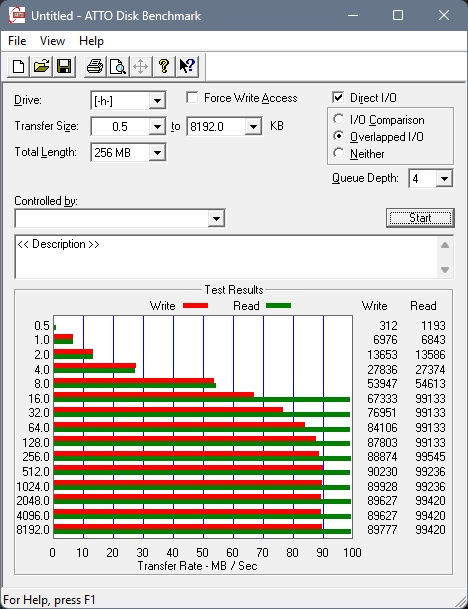Viewport: 468px width, 609px height.
Task: Open the View menu
Action: click(x=52, y=41)
